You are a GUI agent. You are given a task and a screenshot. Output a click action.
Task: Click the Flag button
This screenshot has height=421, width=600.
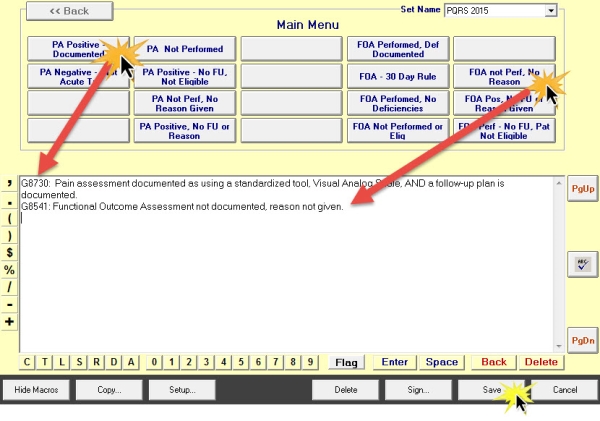[x=346, y=362]
